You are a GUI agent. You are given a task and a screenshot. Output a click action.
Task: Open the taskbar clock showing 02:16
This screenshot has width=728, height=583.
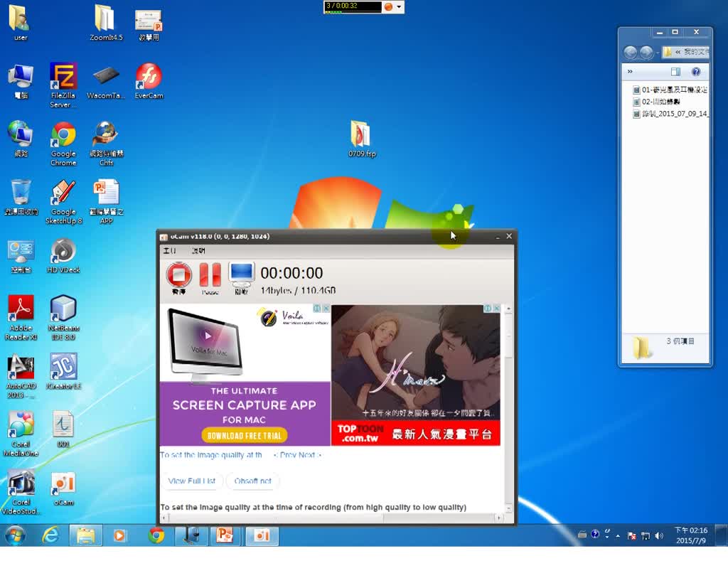pos(691,535)
